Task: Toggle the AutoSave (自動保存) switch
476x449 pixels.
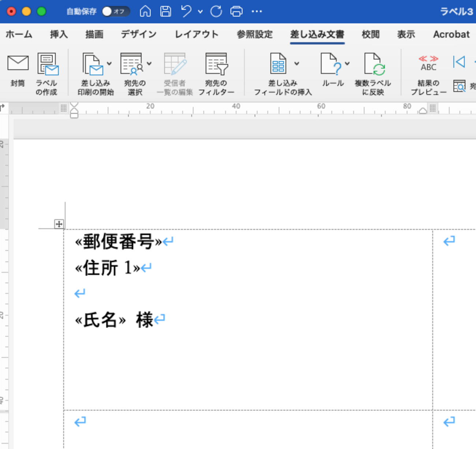Action: pyautogui.click(x=115, y=11)
